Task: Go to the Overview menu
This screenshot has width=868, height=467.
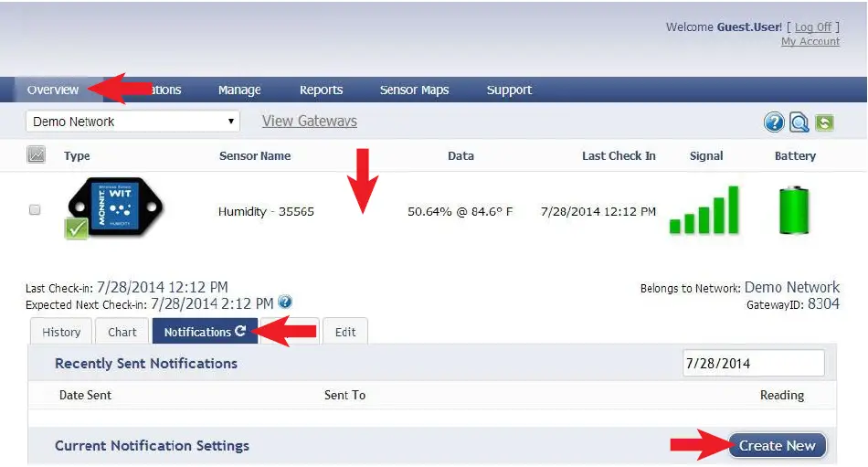Action: [53, 90]
